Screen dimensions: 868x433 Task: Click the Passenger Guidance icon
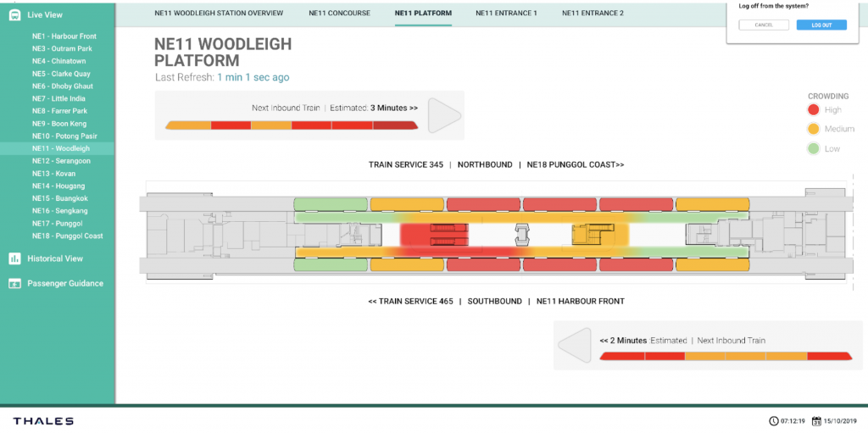coord(14,284)
